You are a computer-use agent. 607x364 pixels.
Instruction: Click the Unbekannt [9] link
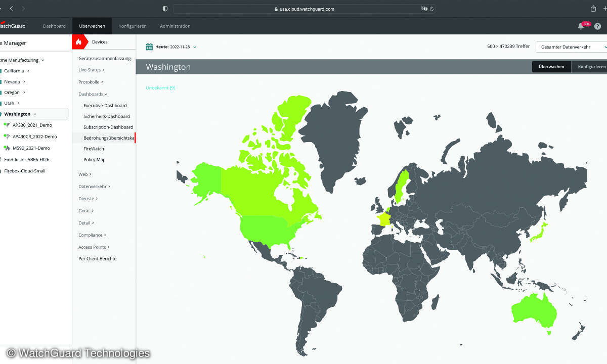[x=160, y=88]
